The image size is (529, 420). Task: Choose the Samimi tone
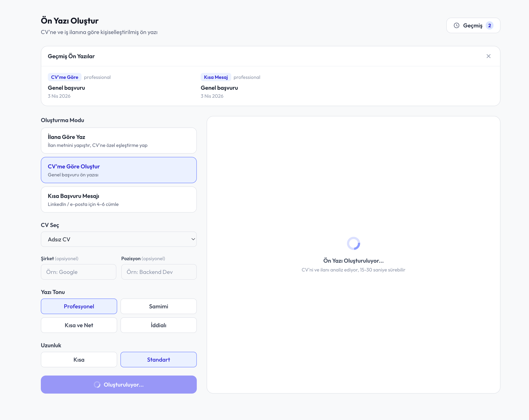[159, 306]
